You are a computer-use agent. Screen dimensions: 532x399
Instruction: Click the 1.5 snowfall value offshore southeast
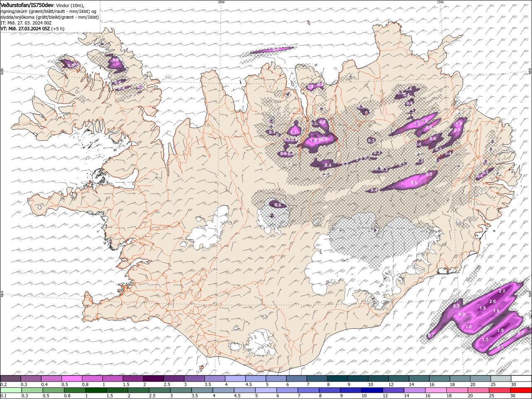pos(485,340)
